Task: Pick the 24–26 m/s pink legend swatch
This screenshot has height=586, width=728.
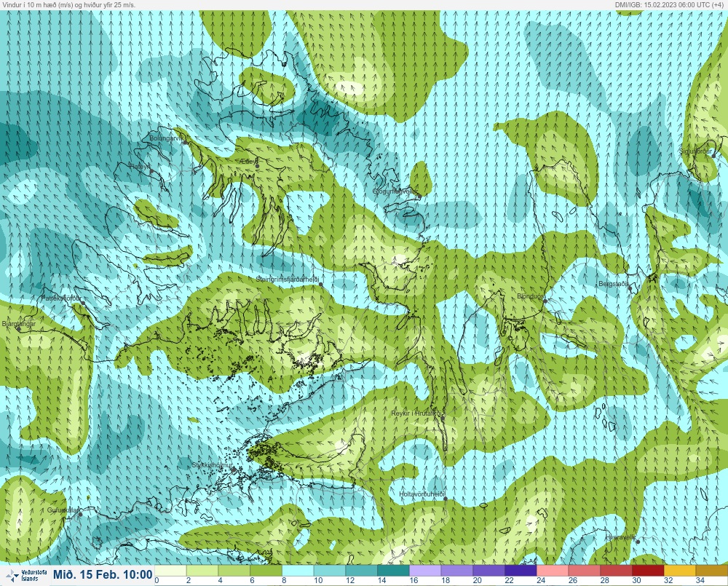Action: pyautogui.click(x=553, y=570)
